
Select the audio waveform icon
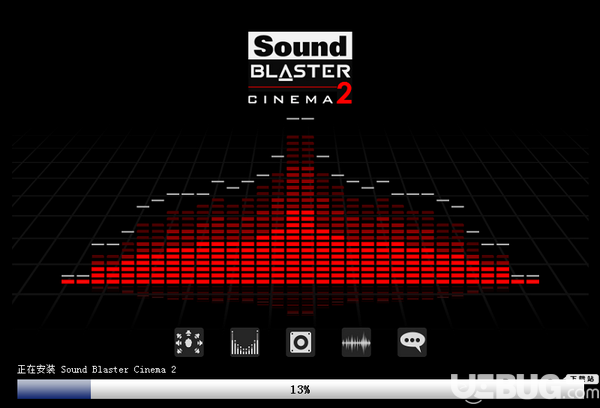click(x=356, y=342)
